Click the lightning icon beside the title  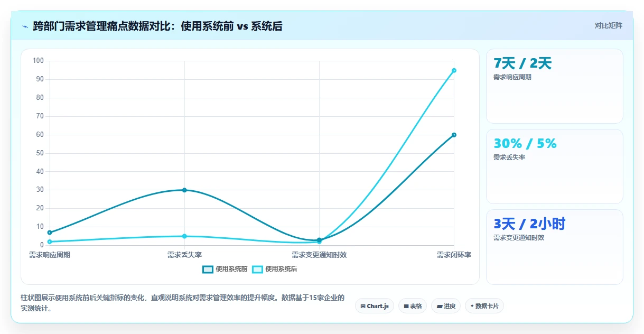click(25, 26)
